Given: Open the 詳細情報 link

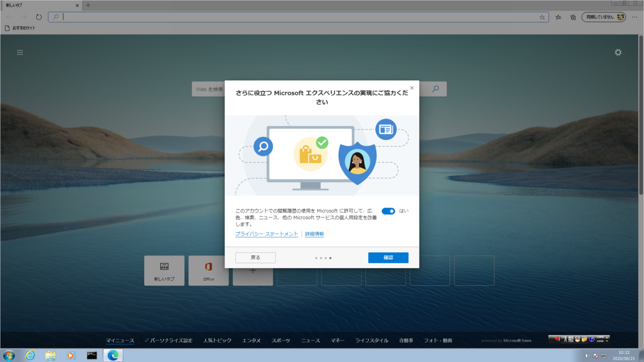Looking at the screenshot, I should point(314,234).
